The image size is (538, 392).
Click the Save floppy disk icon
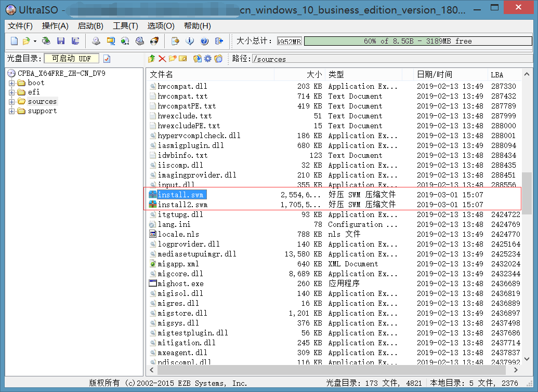pyautogui.click(x=61, y=41)
